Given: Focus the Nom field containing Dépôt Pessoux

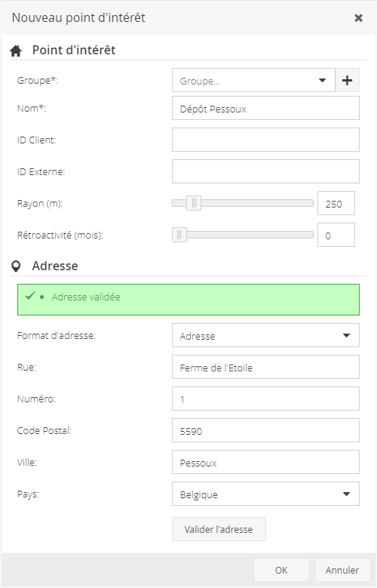Looking at the screenshot, I should [265, 108].
